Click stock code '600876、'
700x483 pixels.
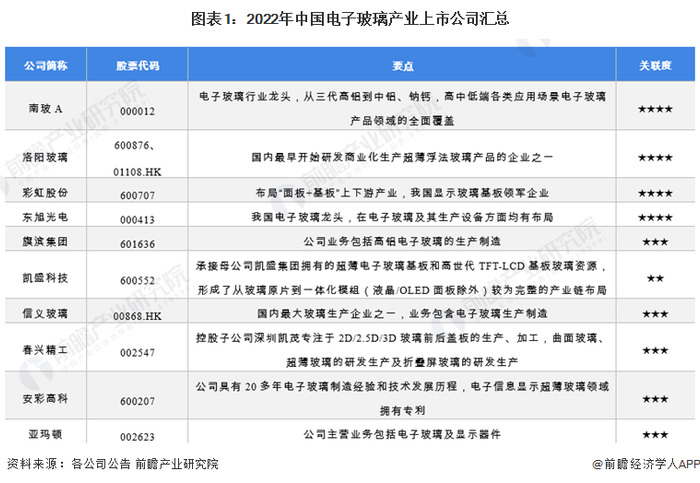click(x=135, y=146)
